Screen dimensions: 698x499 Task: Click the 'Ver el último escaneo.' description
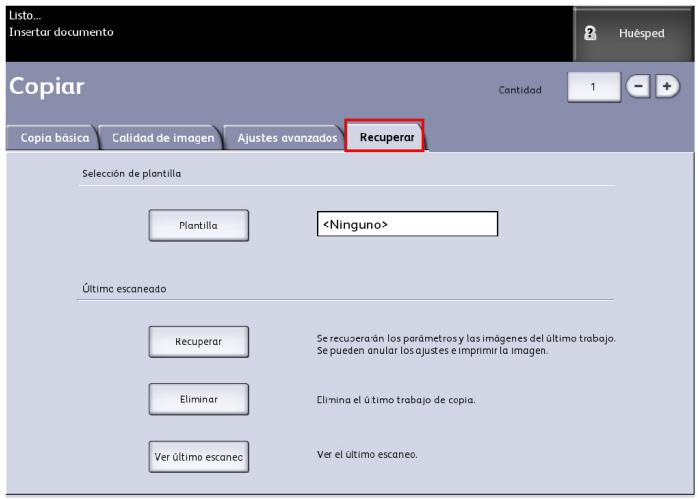pos(367,454)
